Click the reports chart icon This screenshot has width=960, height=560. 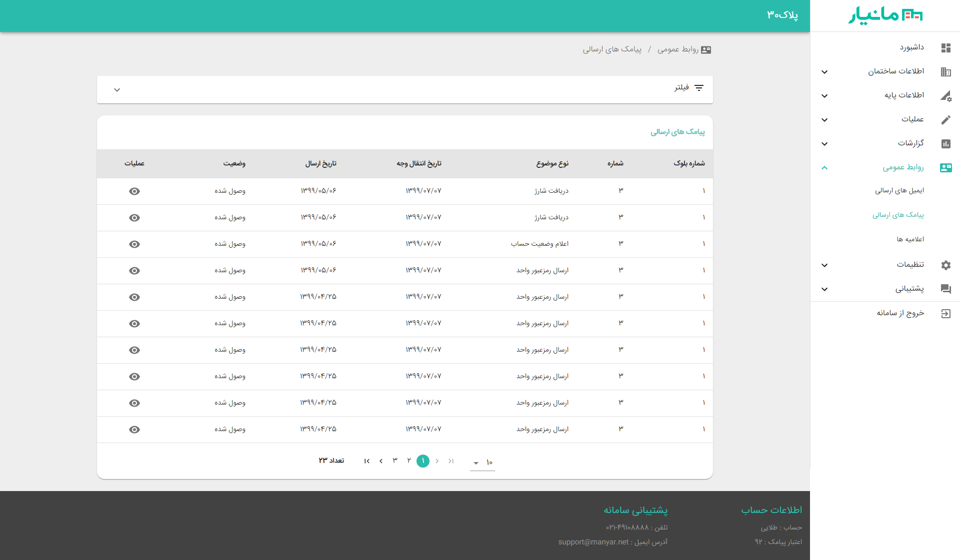(945, 144)
